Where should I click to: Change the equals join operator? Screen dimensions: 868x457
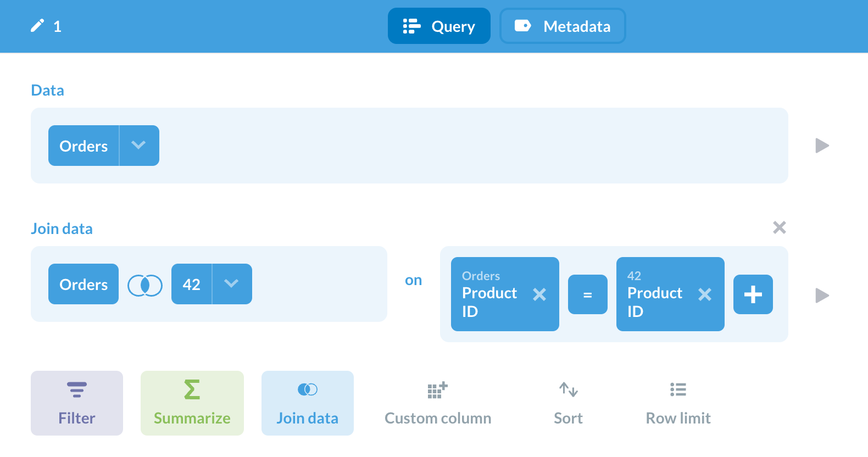587,295
